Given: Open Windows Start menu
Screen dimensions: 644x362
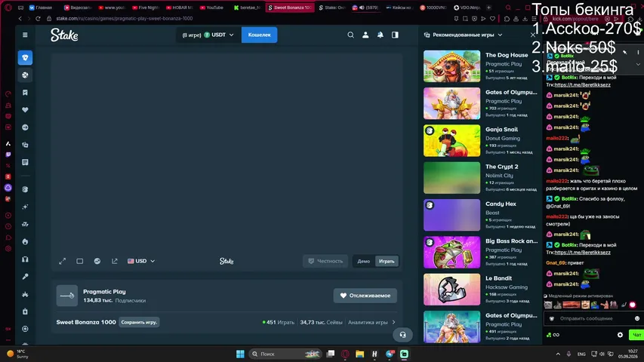Looking at the screenshot, I should pos(240,354).
